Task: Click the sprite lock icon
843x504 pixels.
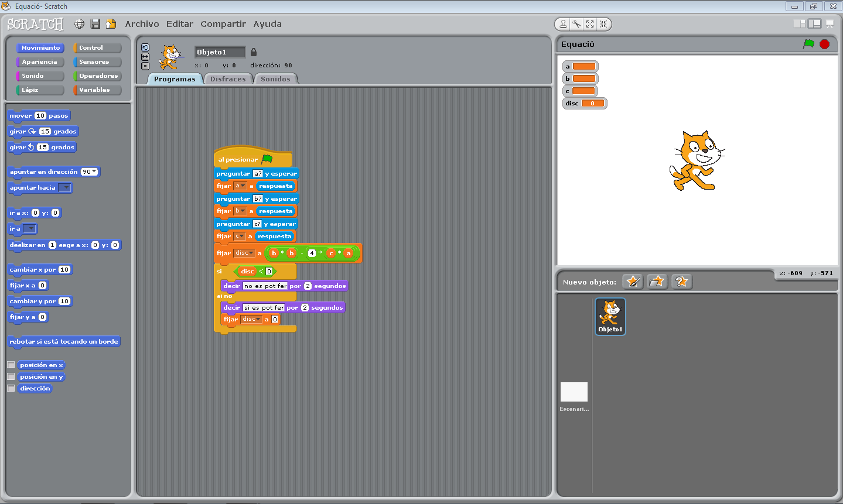Action: point(254,52)
